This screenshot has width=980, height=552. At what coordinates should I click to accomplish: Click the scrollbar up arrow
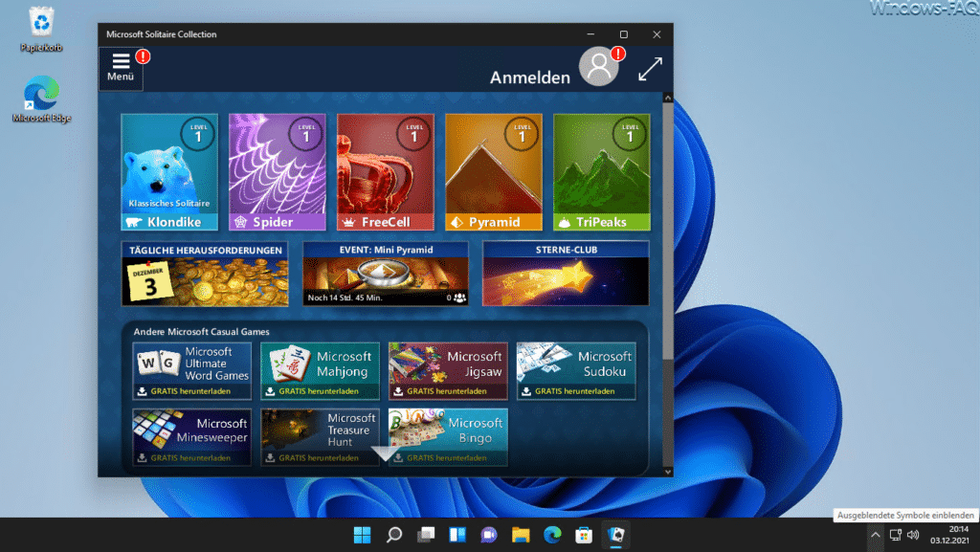click(667, 98)
